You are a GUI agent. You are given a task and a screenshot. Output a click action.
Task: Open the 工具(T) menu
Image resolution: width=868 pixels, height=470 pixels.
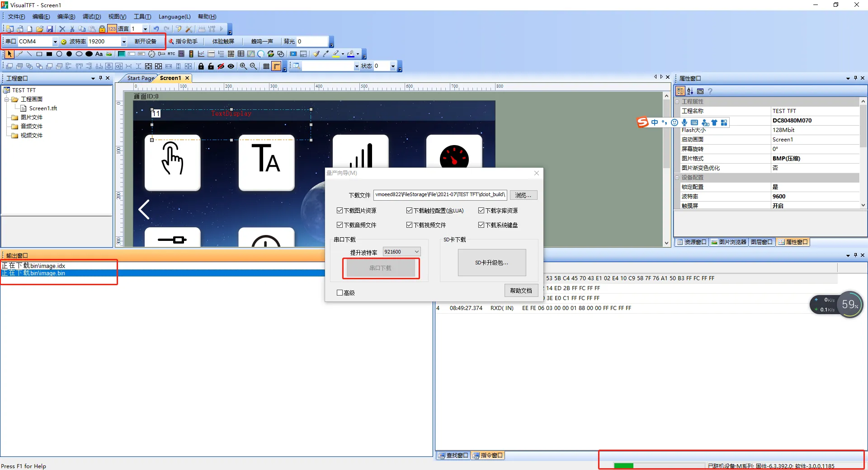coord(142,17)
